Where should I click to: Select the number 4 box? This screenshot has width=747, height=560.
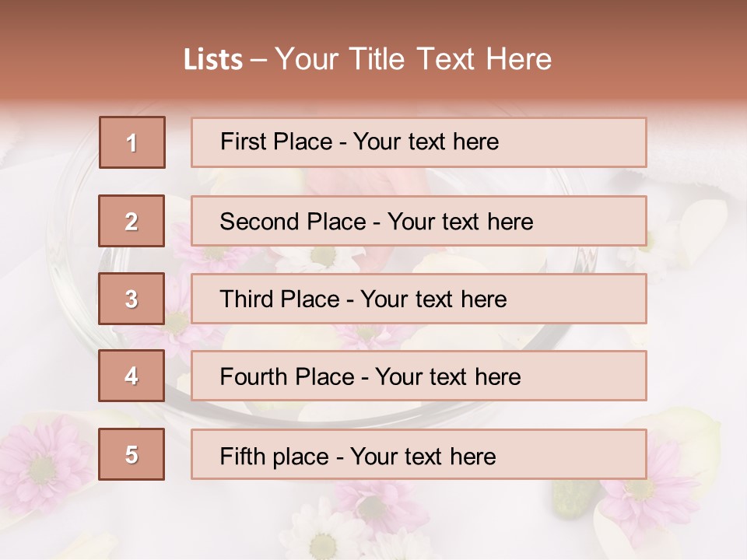point(132,376)
